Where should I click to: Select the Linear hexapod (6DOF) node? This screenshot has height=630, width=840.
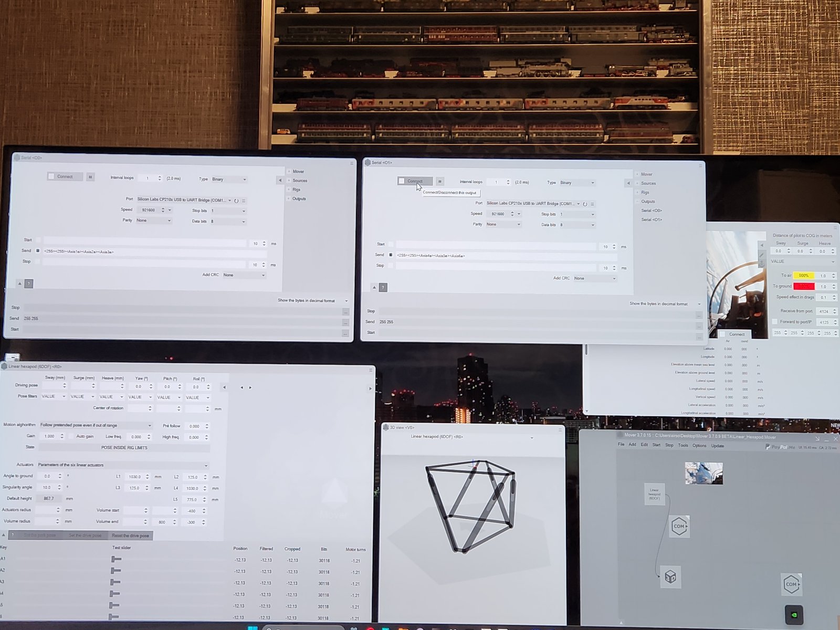[x=655, y=494]
